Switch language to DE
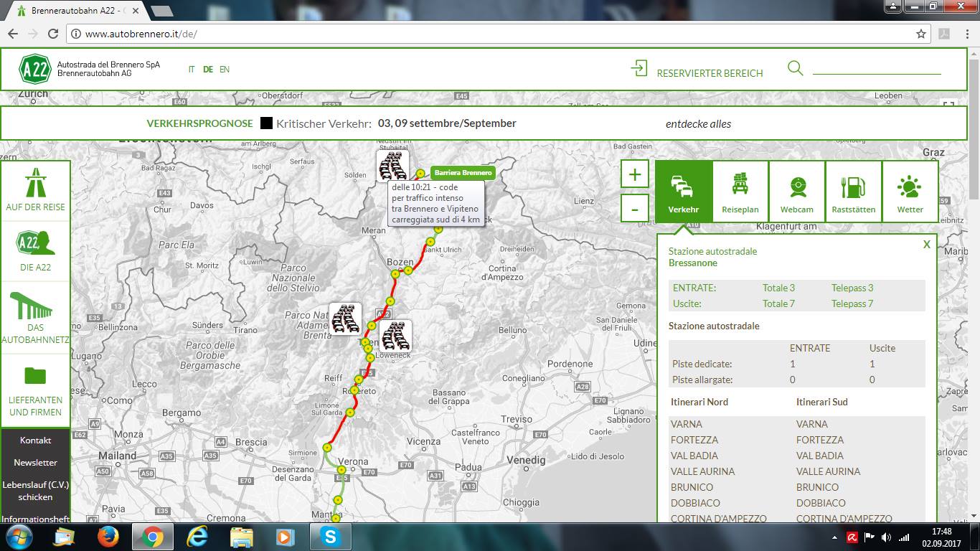The image size is (980, 551). click(x=208, y=70)
